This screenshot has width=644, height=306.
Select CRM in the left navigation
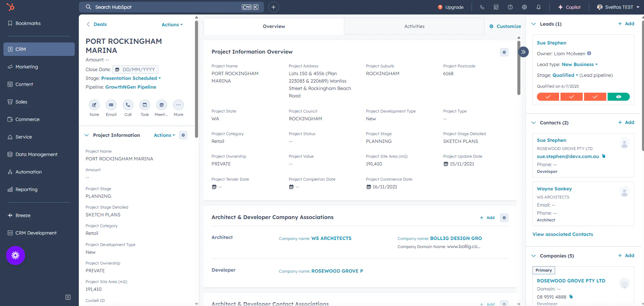click(x=39, y=49)
